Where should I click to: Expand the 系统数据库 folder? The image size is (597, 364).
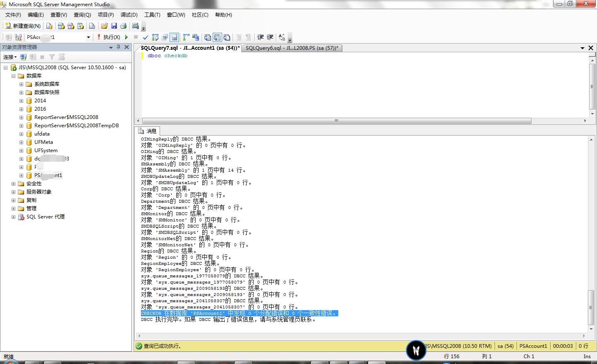(x=21, y=84)
